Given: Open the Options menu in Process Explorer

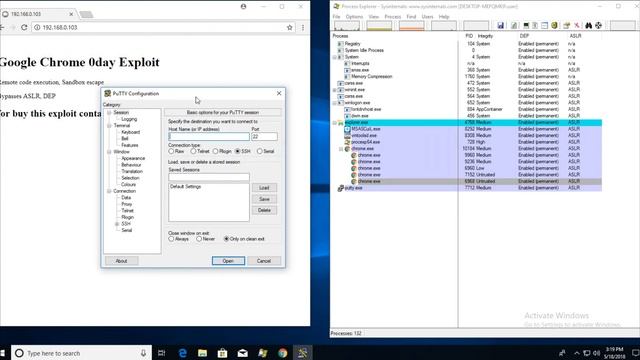Looking at the screenshot, I should click(x=354, y=17).
